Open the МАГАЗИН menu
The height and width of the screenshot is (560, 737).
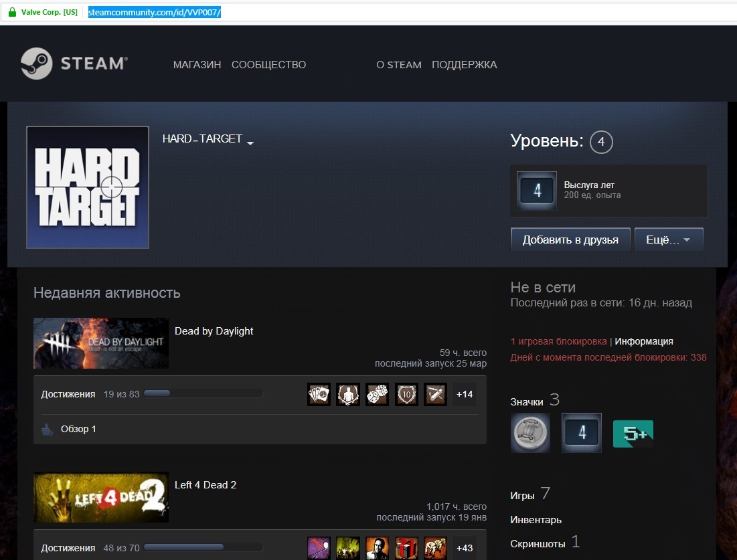tap(197, 65)
